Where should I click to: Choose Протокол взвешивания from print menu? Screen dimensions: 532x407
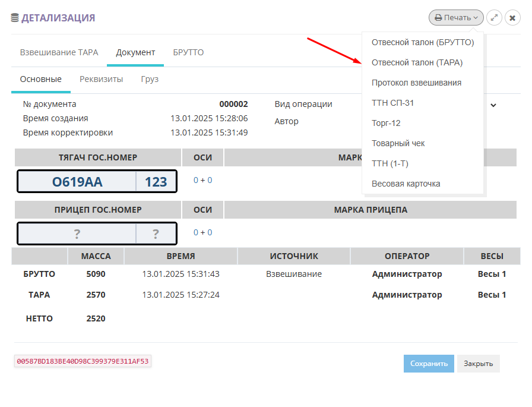pyautogui.click(x=416, y=83)
